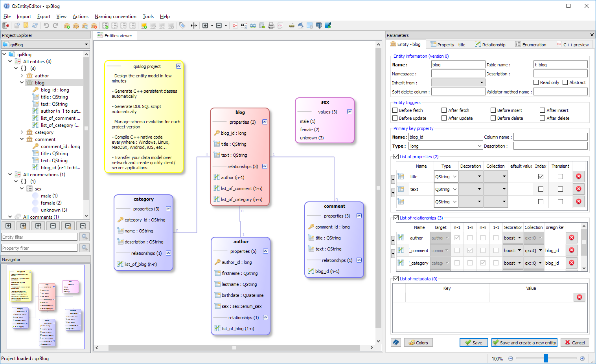596x364 pixels.
Task: Tick the Before fetch trigger checkbox
Action: [x=395, y=110]
